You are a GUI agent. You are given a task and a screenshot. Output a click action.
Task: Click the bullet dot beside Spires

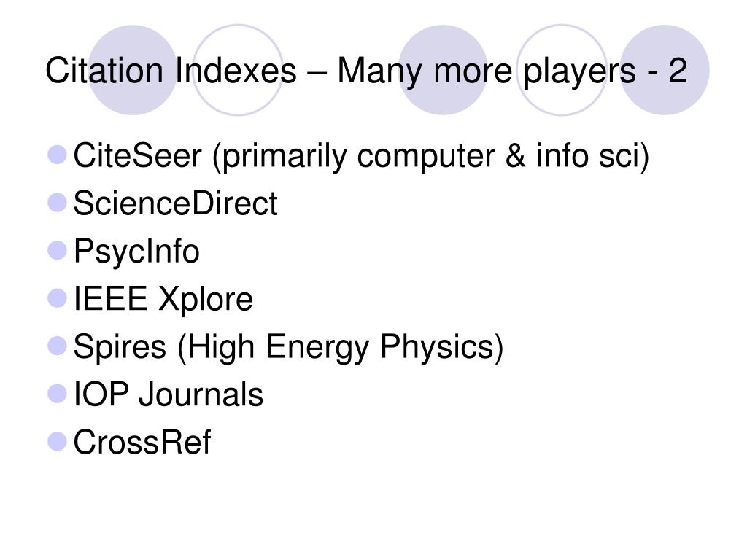(x=57, y=346)
